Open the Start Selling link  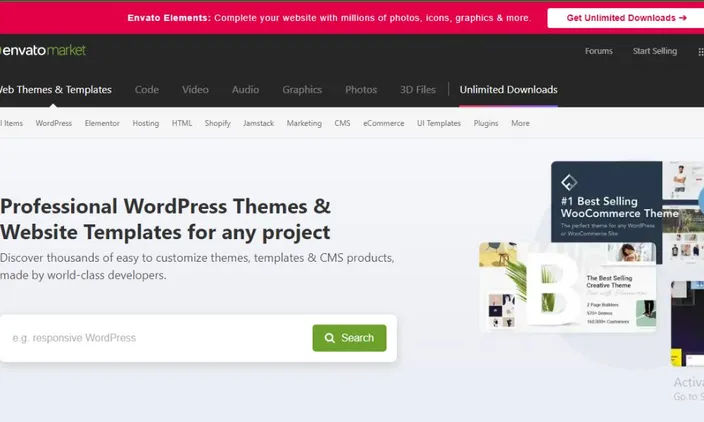pyautogui.click(x=655, y=51)
